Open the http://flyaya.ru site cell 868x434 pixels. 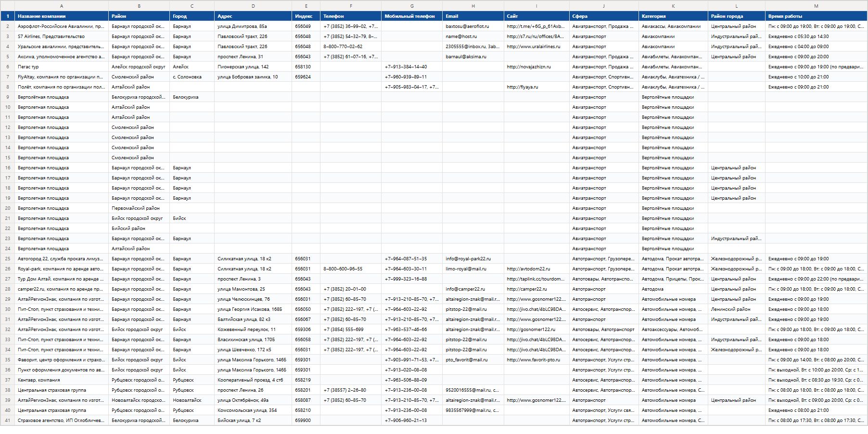tap(536, 87)
